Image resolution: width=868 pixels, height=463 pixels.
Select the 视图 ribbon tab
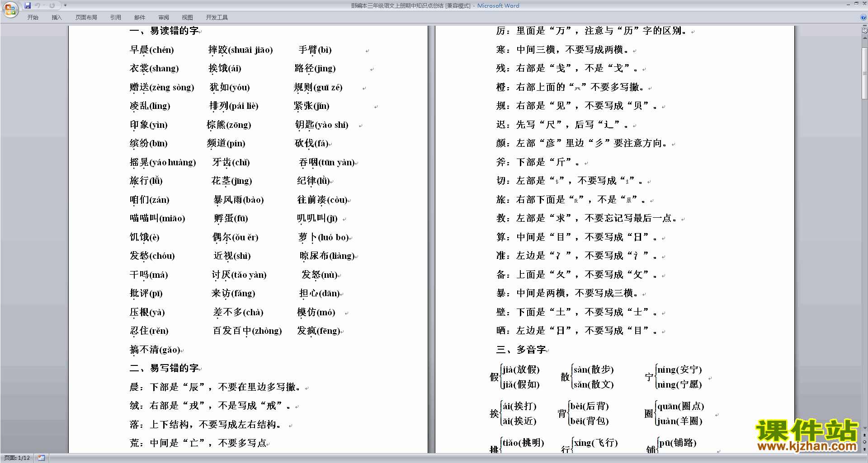tap(187, 17)
